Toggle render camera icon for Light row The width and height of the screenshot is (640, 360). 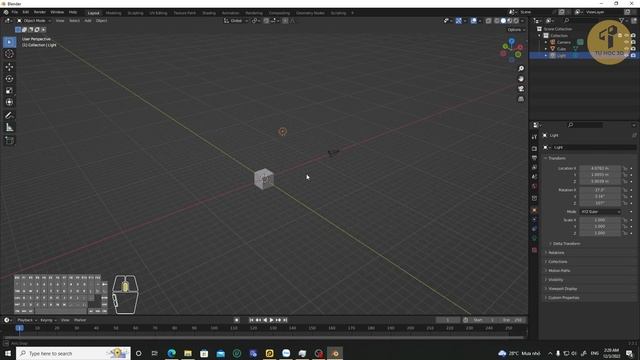tap(633, 55)
